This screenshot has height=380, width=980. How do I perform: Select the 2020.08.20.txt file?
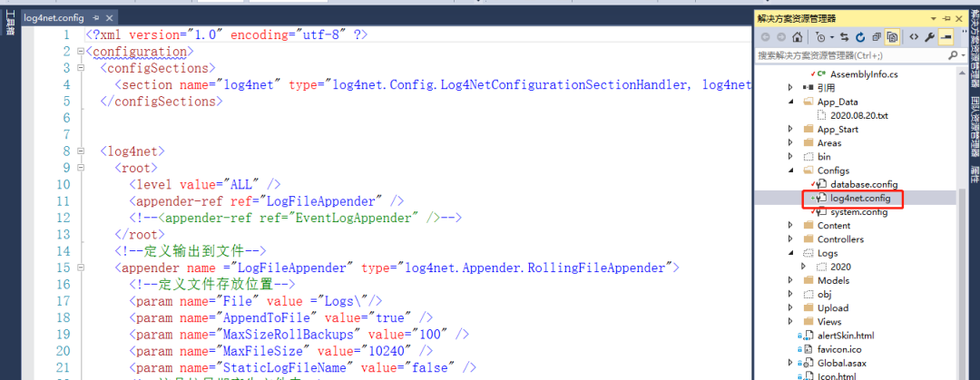click(859, 115)
